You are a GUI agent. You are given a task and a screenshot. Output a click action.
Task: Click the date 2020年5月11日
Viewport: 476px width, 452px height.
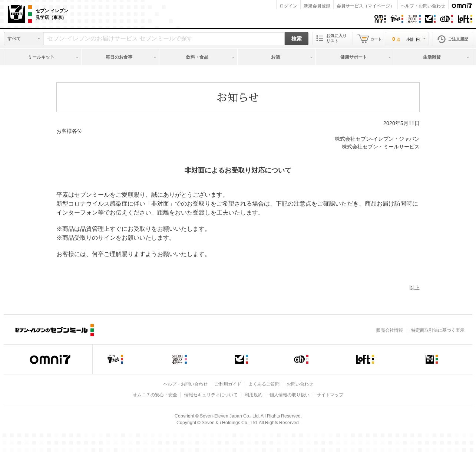click(401, 123)
